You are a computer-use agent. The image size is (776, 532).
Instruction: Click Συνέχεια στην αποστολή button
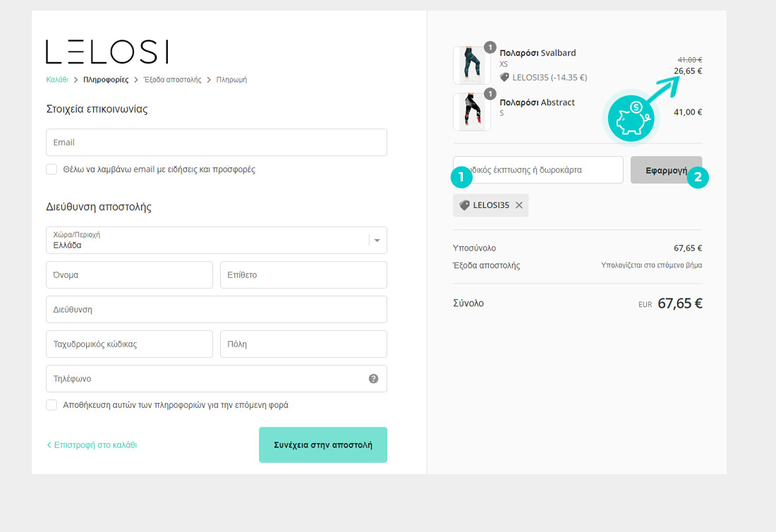[x=322, y=445]
